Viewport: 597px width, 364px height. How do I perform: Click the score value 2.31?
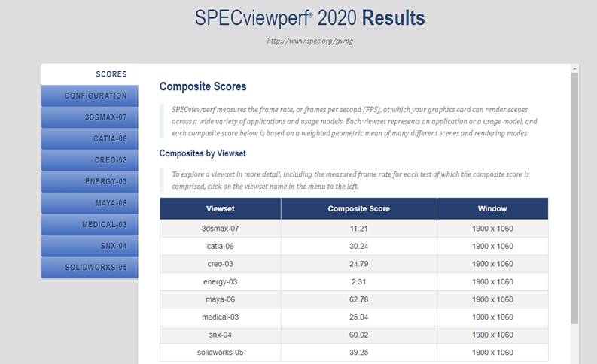tap(358, 281)
